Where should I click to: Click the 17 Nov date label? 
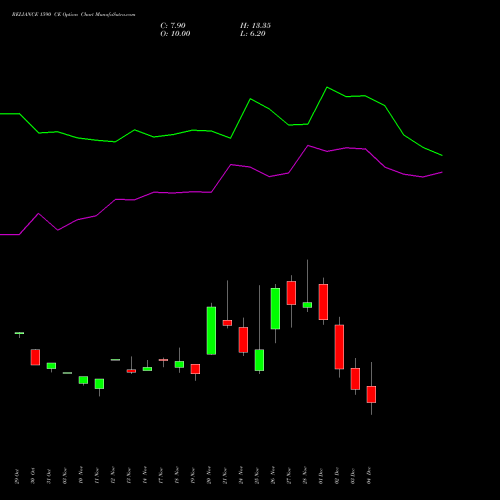(x=161, y=475)
